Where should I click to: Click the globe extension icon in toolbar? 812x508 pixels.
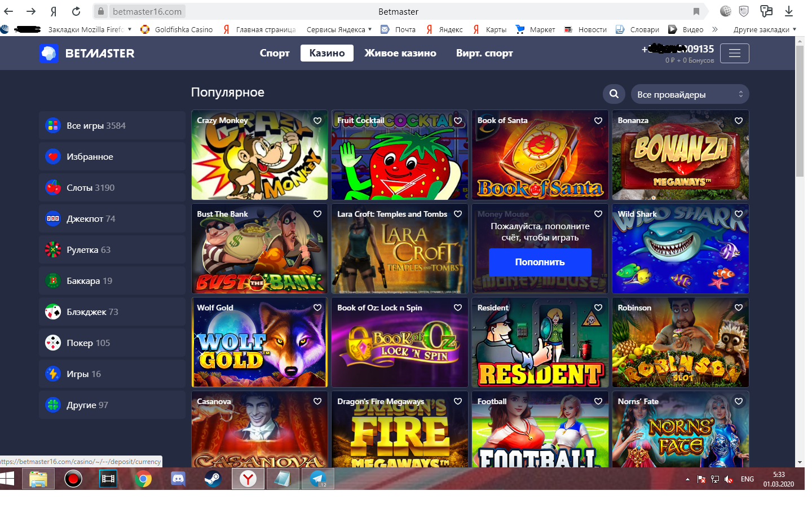pos(726,11)
